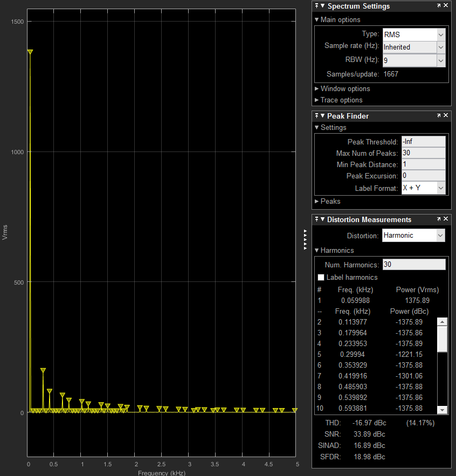Click the fundamental peak marker at 1375 Vrms
The height and width of the screenshot is (476, 456).
30,52
